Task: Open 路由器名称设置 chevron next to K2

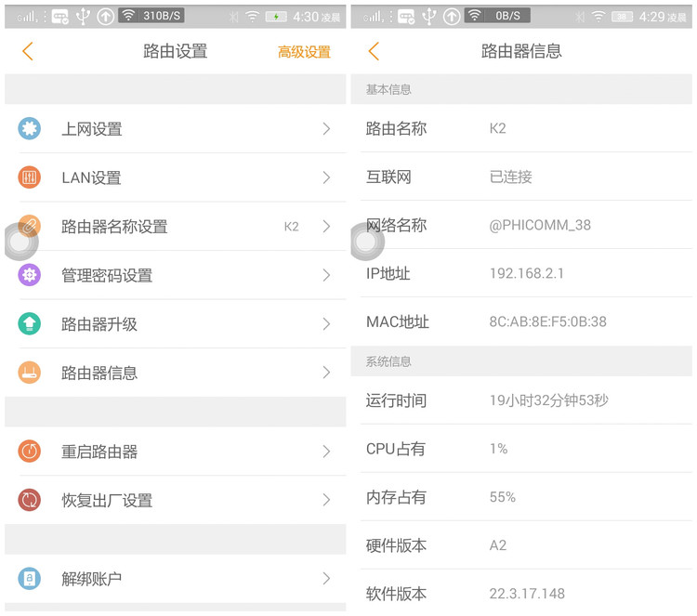Action: [x=327, y=226]
